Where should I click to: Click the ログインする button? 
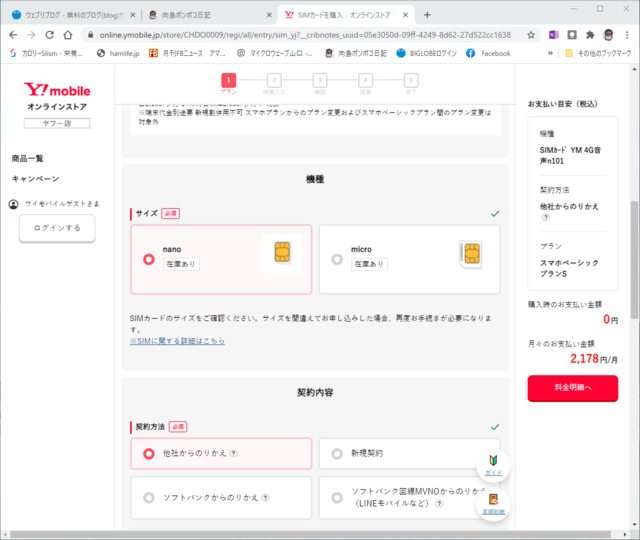(57, 228)
